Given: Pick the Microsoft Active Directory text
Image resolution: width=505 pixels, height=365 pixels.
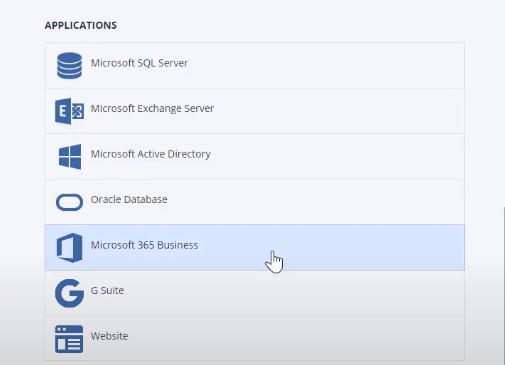Looking at the screenshot, I should pos(151,154).
